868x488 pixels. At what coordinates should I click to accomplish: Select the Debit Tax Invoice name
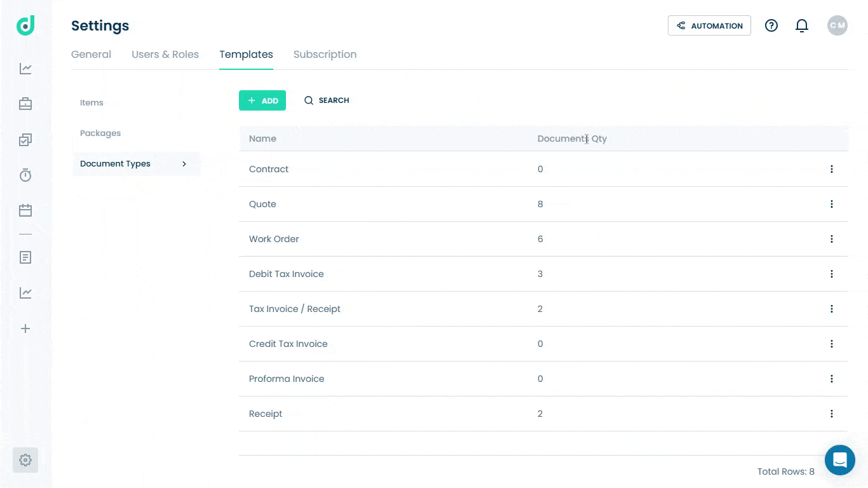287,274
